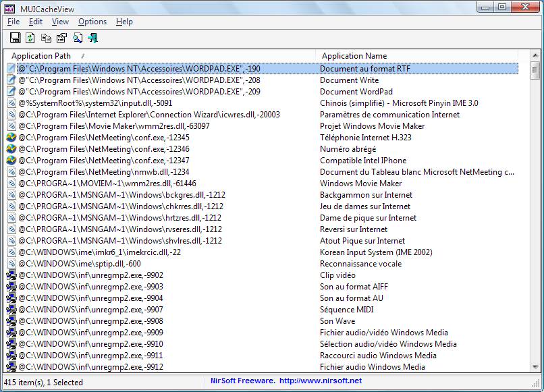Image resolution: width=544 pixels, height=392 pixels.
Task: Click the Find toolbar icon
Action: click(x=78, y=38)
